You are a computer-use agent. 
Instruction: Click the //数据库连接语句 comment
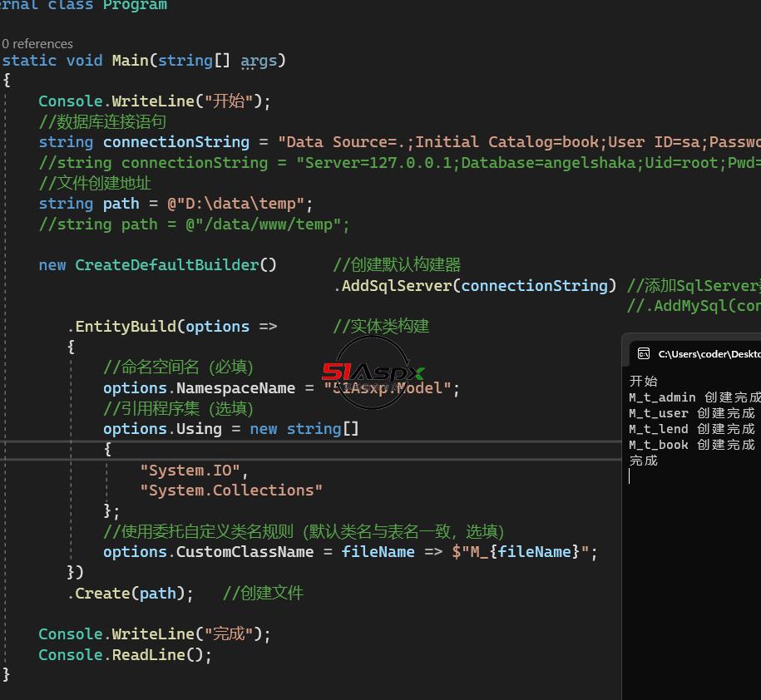click(102, 121)
